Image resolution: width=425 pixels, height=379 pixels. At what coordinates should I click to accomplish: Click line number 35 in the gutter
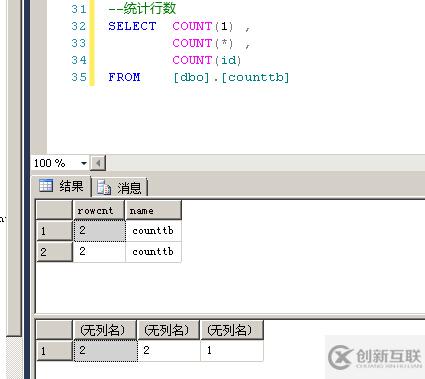pyautogui.click(x=79, y=77)
